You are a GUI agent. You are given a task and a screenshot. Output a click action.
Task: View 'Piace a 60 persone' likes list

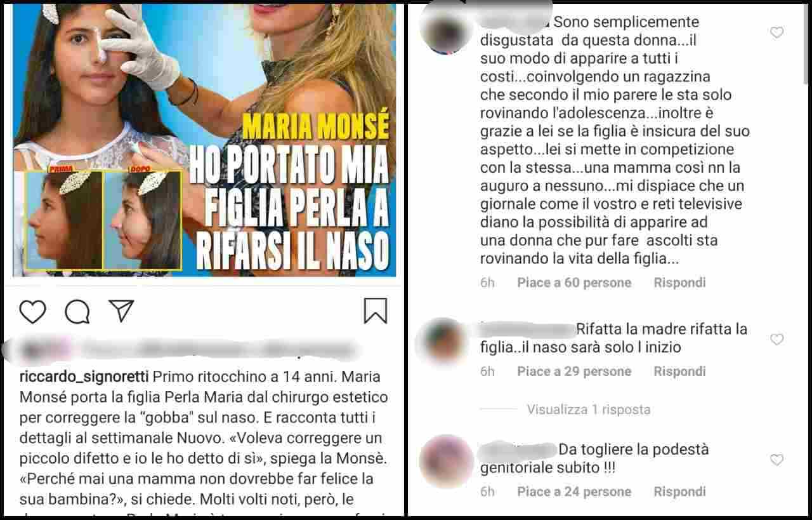(x=574, y=283)
